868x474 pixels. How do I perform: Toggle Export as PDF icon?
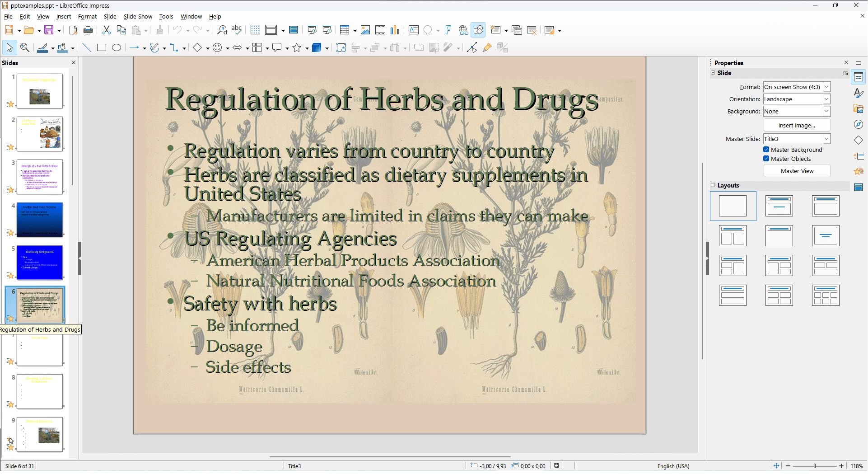73,30
